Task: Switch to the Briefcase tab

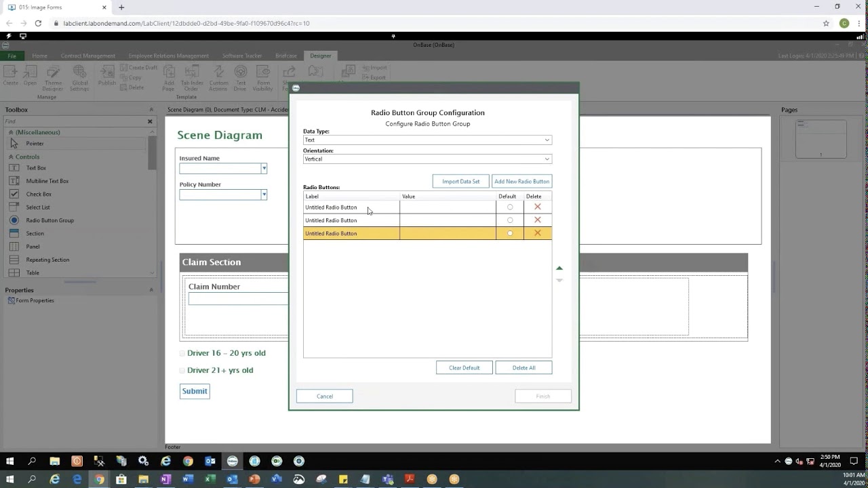Action: [286, 56]
